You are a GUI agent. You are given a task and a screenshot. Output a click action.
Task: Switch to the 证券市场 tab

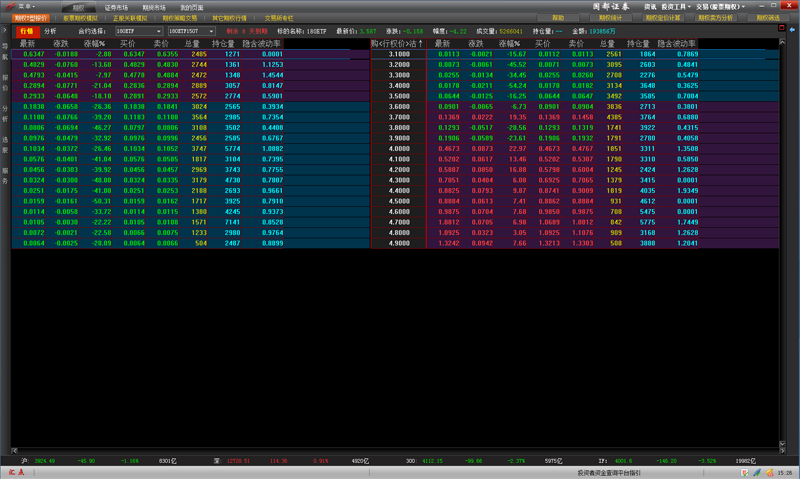[x=117, y=6]
